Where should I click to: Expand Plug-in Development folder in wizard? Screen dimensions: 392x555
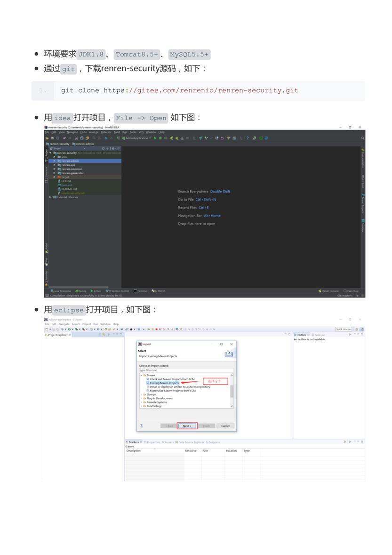(141, 399)
